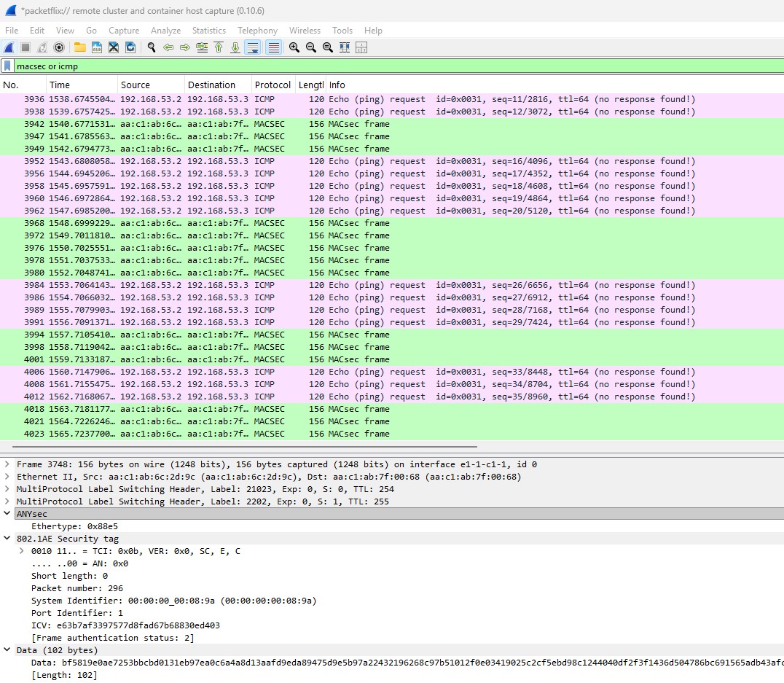Sort by the Length column header
This screenshot has height=683, width=784.
310,85
